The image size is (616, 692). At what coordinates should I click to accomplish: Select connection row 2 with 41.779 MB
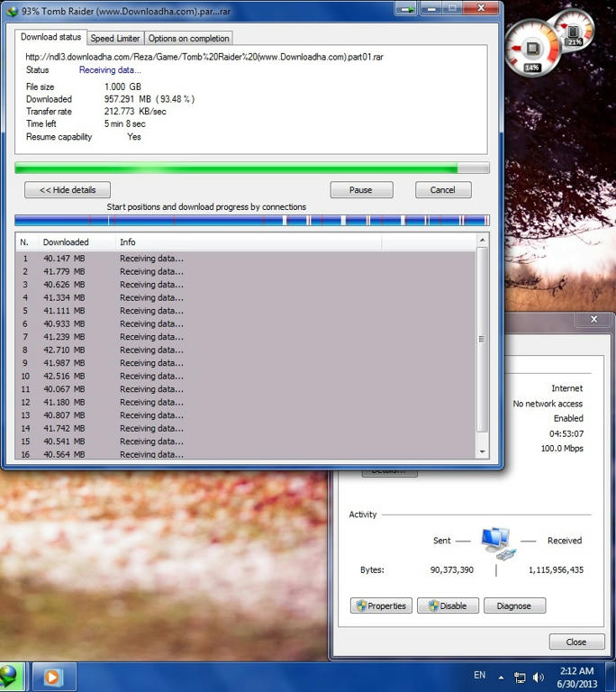point(246,271)
